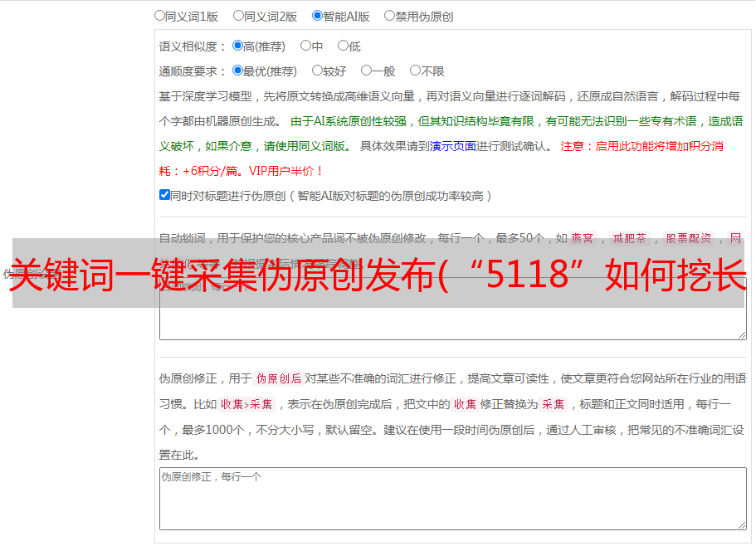Viewport: 756px width, 546px height.
Task: Set 通顺度要求 to 最优(推荐)
Action: tap(237, 71)
